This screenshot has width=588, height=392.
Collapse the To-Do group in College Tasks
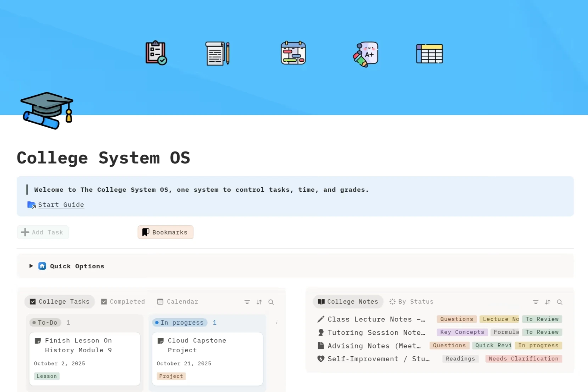pos(45,322)
